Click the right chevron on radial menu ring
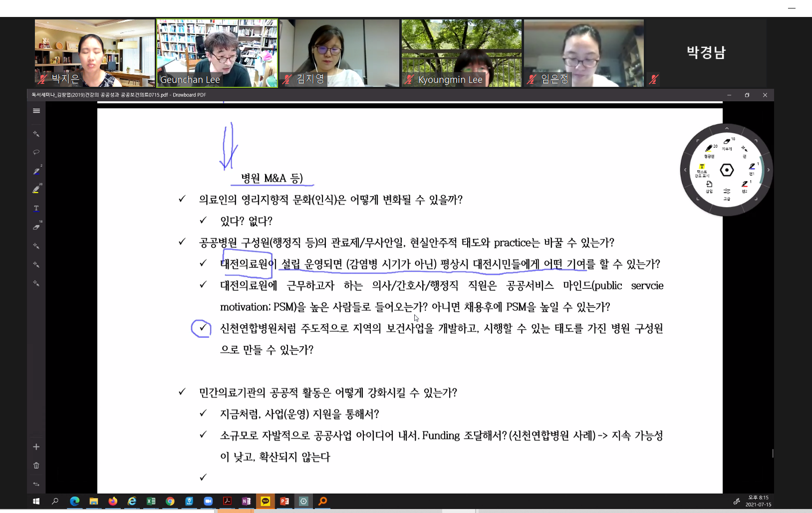This screenshot has height=513, width=812. (x=769, y=170)
